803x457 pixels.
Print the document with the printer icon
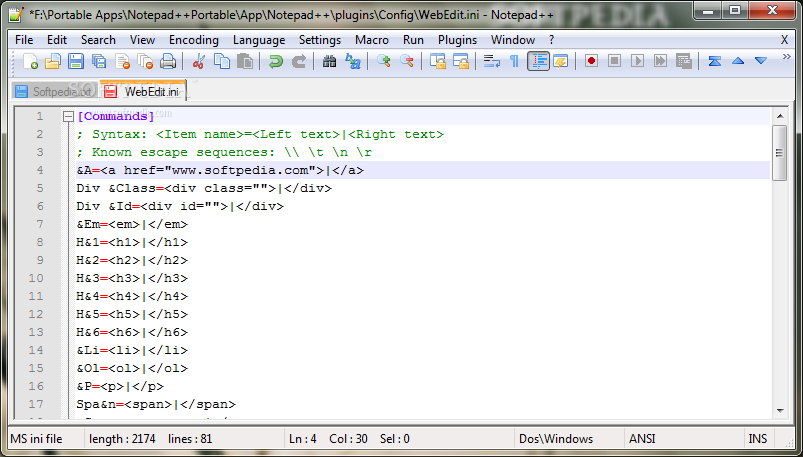click(168, 61)
